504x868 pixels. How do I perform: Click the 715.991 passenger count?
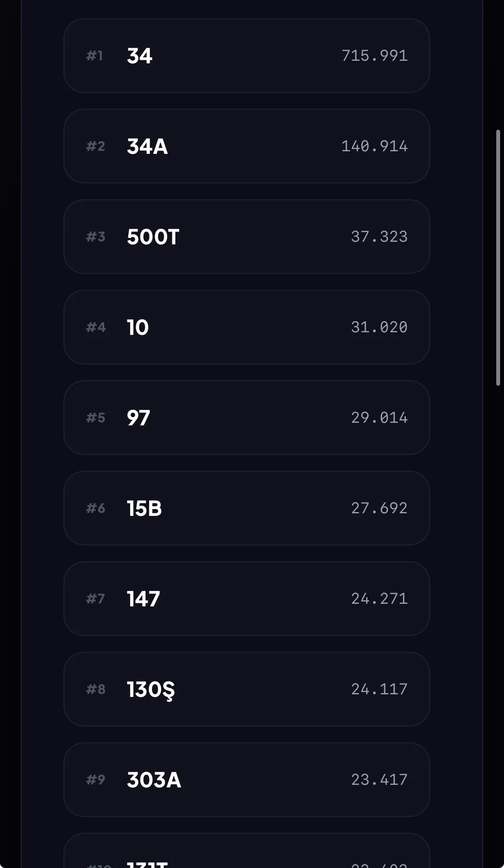[374, 56]
